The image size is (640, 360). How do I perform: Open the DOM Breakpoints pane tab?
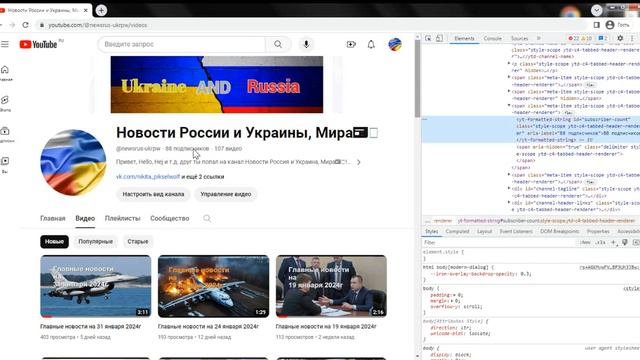(x=560, y=231)
